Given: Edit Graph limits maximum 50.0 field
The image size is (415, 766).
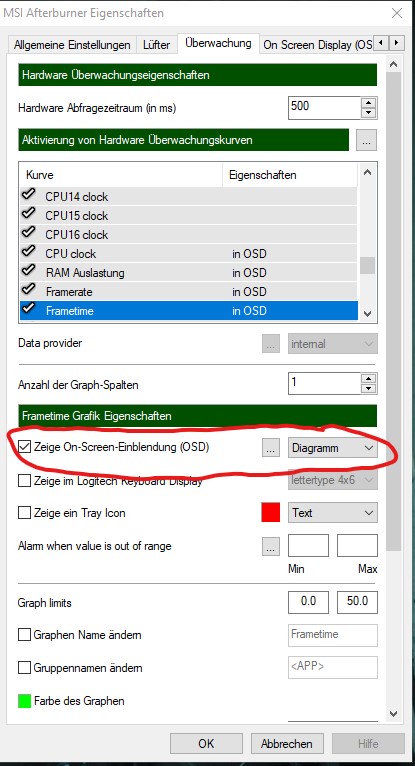Looking at the screenshot, I should tap(357, 602).
